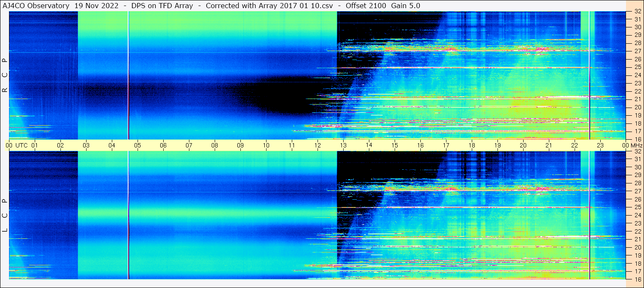Select the 16 hour tick on time axis
The width and height of the screenshot is (644, 288).
[x=420, y=145]
